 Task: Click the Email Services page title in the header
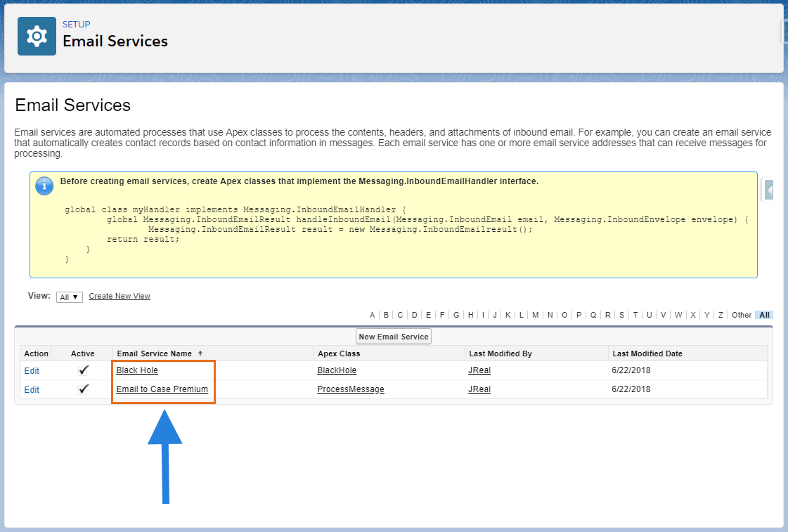point(115,41)
